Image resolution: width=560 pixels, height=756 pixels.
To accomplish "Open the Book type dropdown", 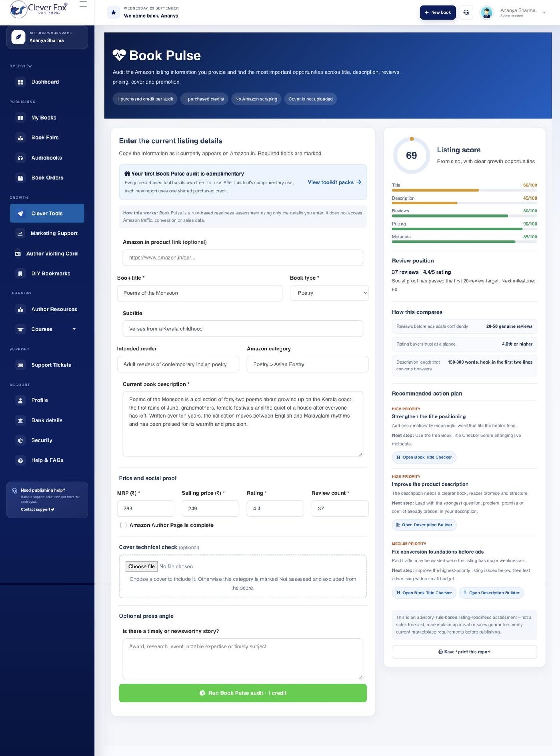I will (x=329, y=293).
